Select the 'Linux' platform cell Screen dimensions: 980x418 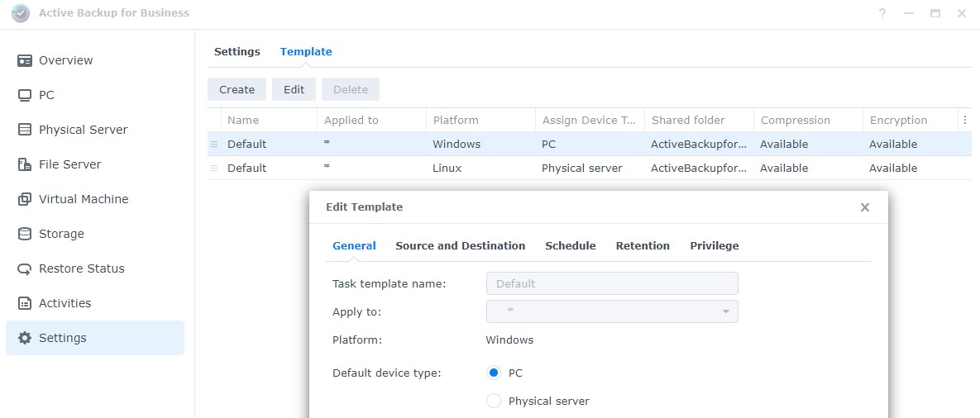447,169
